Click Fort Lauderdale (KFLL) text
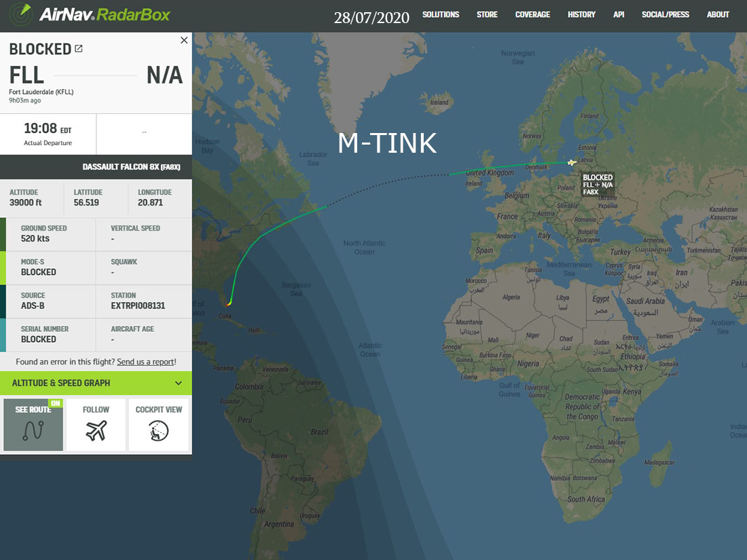Screen dimensions: 747x560 pos(41,92)
